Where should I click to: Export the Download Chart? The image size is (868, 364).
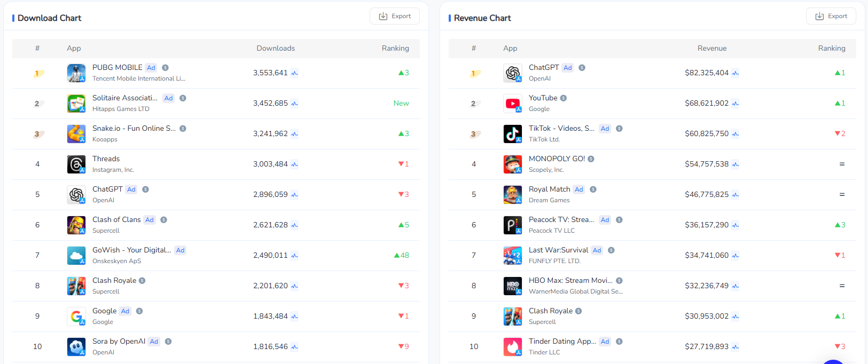(395, 16)
